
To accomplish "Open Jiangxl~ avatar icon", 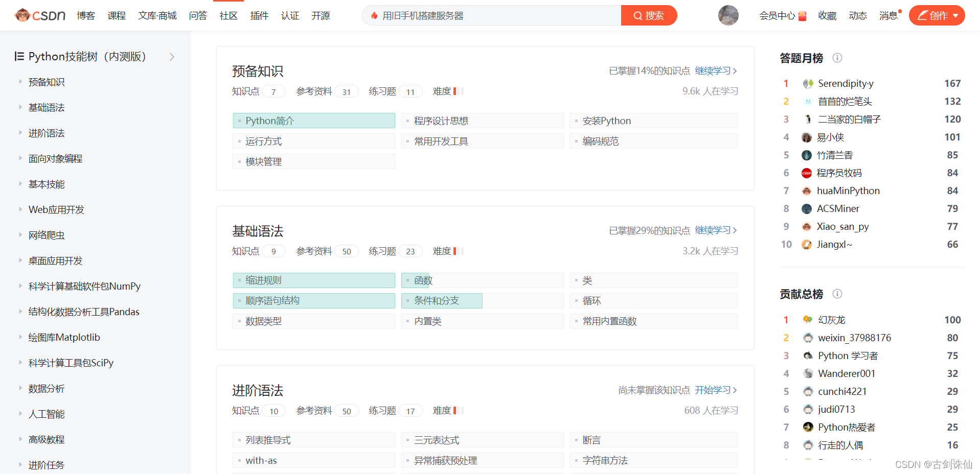I will click(x=807, y=244).
